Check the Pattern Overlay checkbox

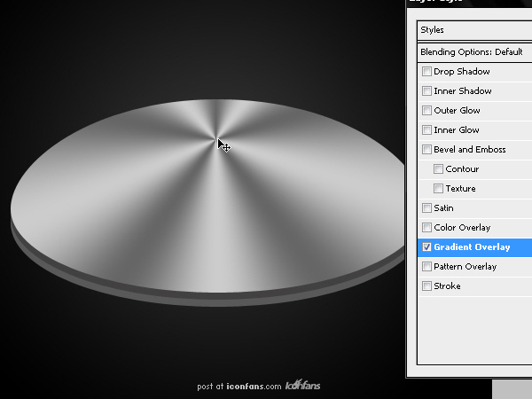(x=426, y=267)
